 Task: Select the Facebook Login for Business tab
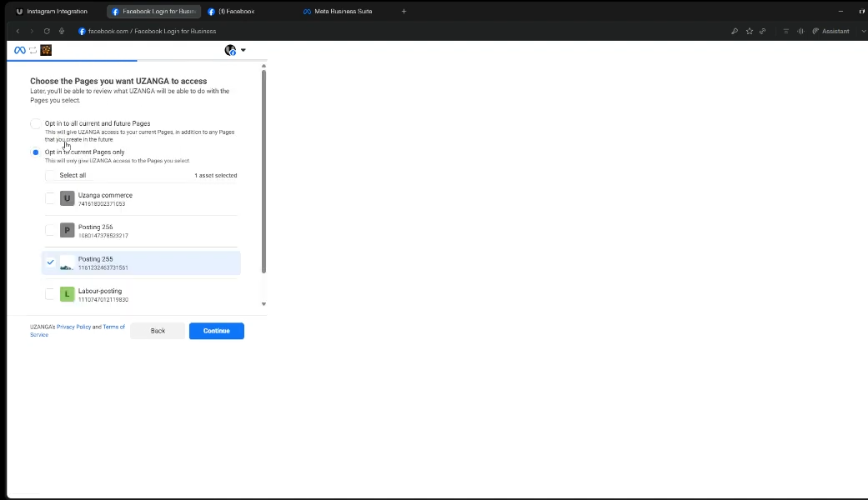pyautogui.click(x=154, y=11)
